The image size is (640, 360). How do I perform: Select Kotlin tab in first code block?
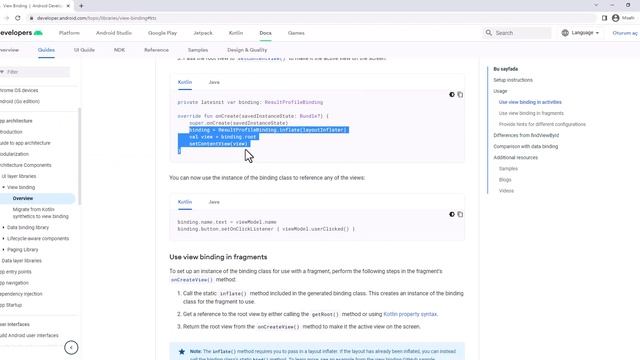(185, 82)
